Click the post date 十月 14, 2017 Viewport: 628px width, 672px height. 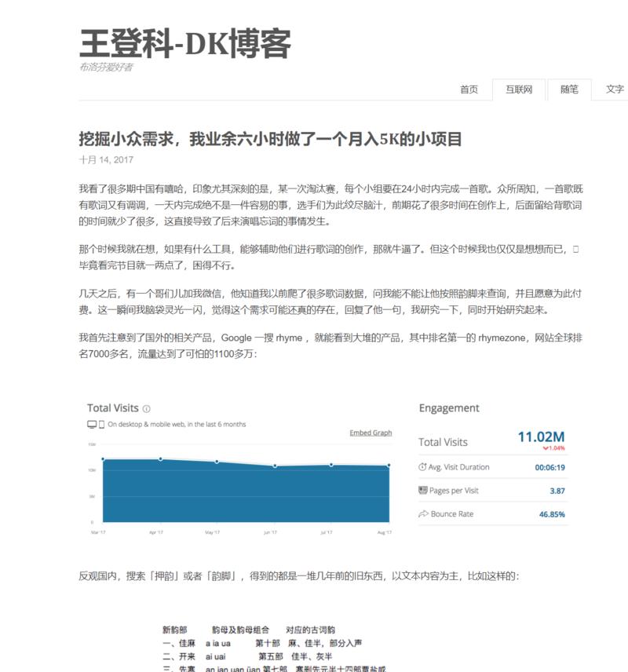pos(104,159)
